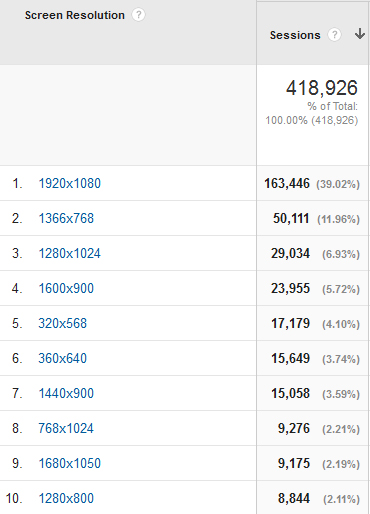Click the 768x1024 resolution link

pos(66,428)
